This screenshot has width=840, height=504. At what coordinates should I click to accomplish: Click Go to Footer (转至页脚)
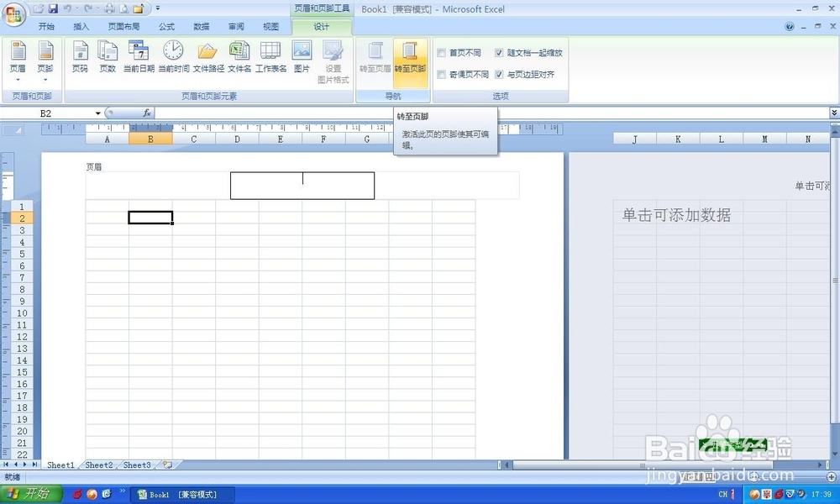(410, 62)
